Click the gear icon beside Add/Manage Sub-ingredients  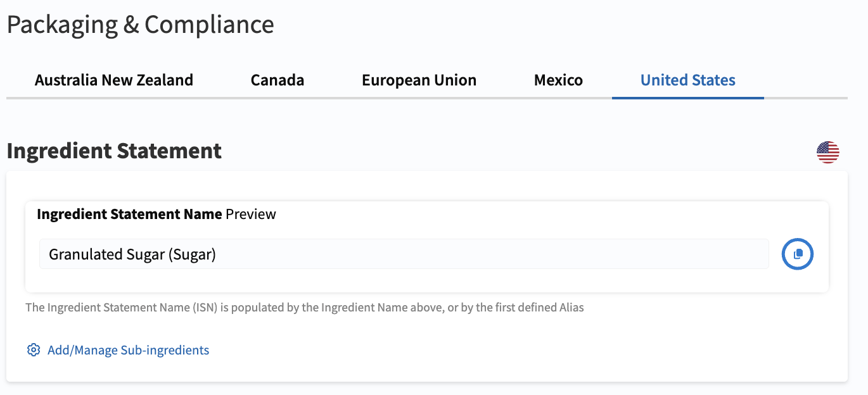[x=34, y=350]
